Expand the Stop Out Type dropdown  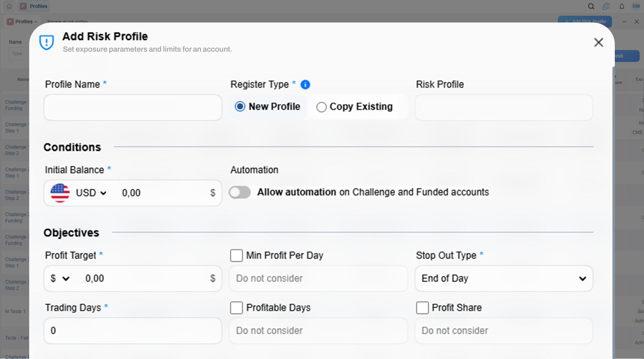pyautogui.click(x=504, y=279)
